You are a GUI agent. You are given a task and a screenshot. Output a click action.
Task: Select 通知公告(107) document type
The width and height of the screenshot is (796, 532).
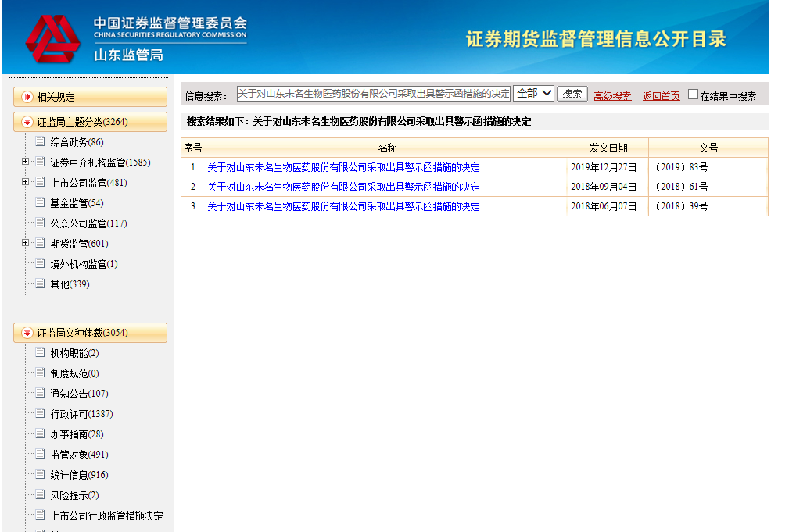(x=79, y=394)
